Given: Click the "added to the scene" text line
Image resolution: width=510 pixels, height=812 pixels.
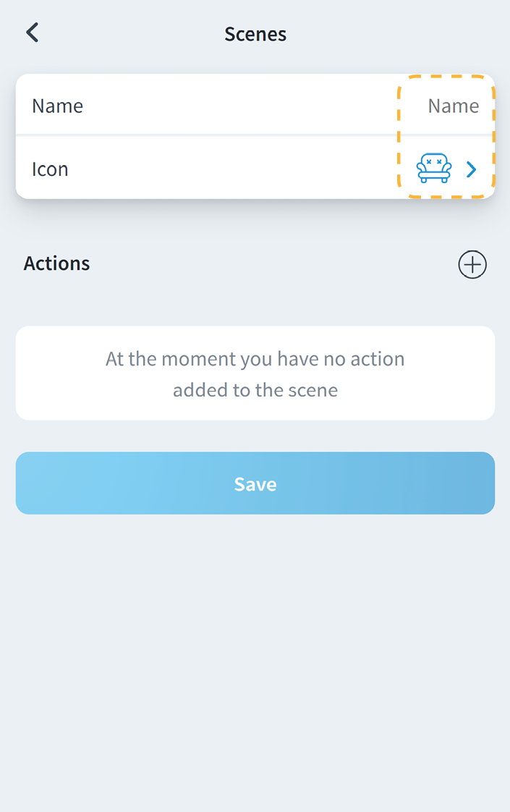Looking at the screenshot, I should [255, 391].
